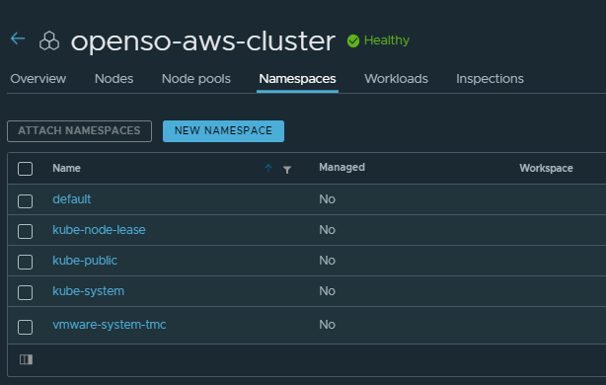
Task: Select the vmware-system-tmc checkbox
Action: click(x=25, y=327)
